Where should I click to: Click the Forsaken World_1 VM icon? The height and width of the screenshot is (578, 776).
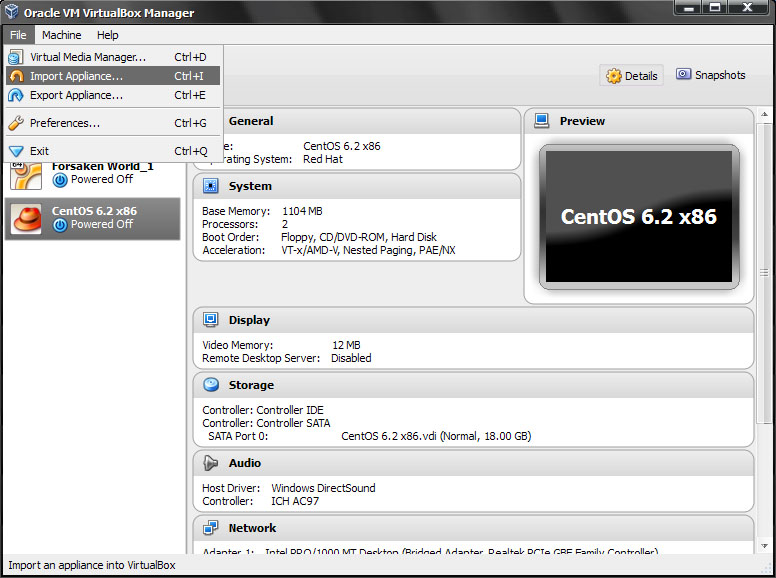[x=26, y=176]
